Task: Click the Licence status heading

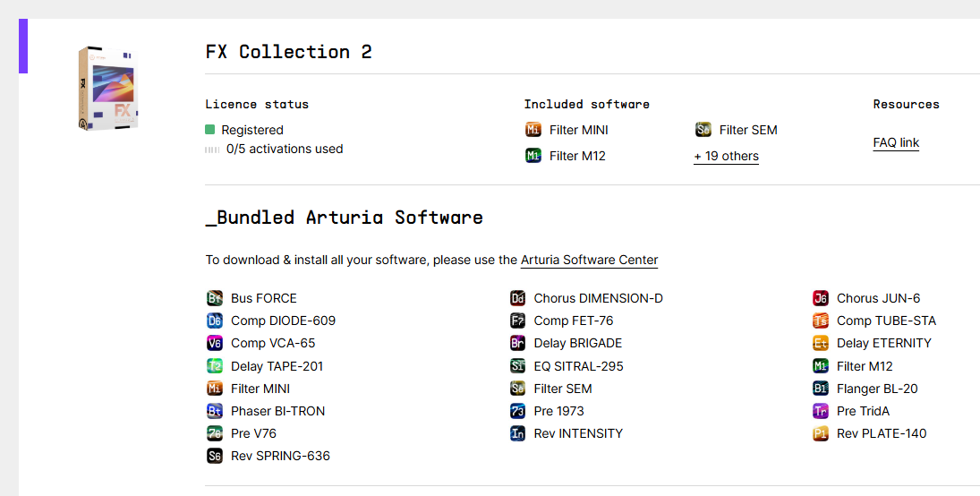Action: pyautogui.click(x=257, y=105)
